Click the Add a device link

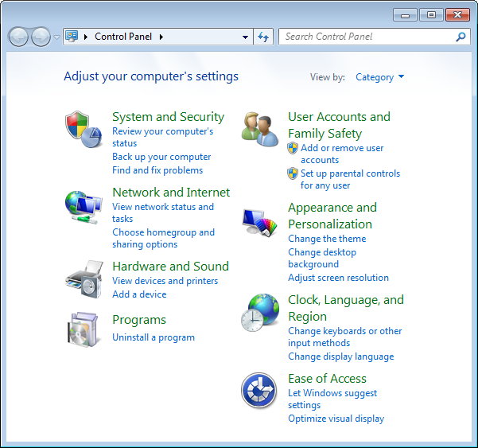pyautogui.click(x=139, y=294)
